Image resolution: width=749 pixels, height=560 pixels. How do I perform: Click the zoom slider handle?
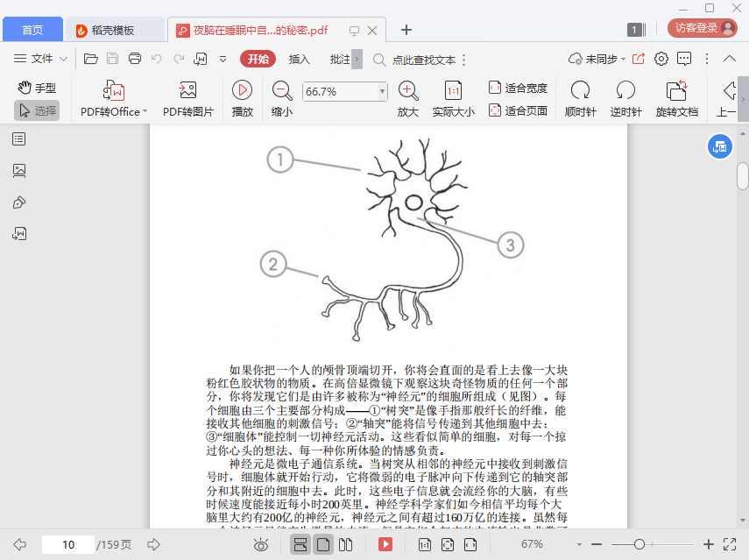[639, 544]
